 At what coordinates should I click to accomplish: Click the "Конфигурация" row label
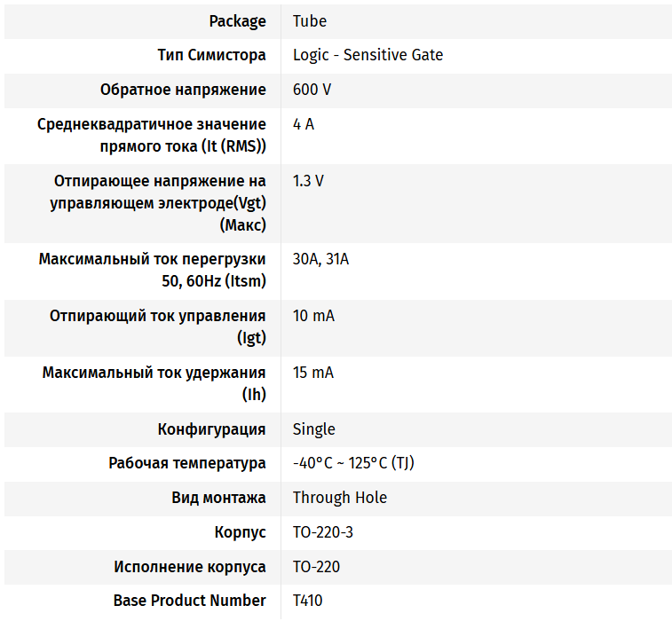(211, 429)
